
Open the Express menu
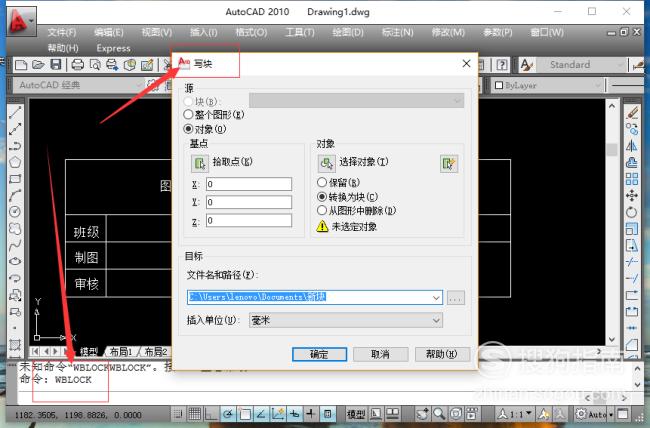click(114, 48)
